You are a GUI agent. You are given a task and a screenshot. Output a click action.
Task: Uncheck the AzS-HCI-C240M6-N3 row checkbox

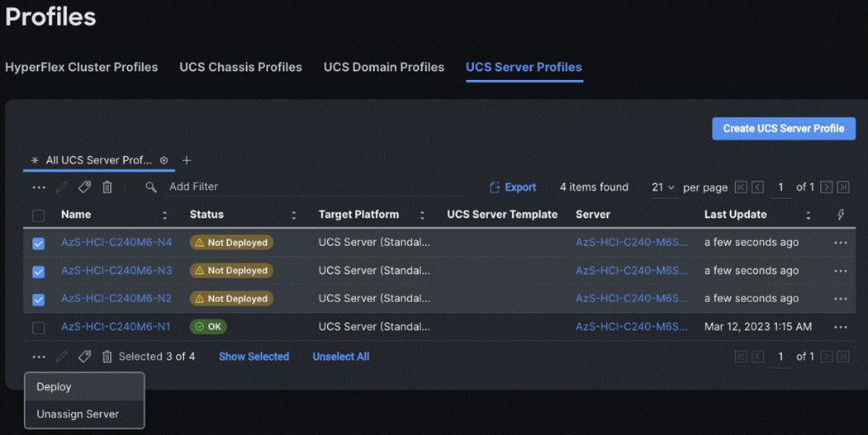(x=39, y=271)
